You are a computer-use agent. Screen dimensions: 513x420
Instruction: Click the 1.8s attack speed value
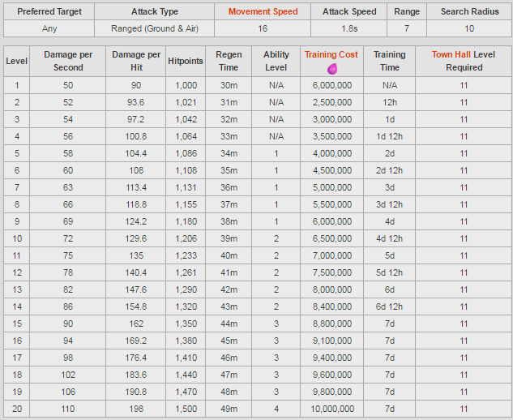tap(349, 29)
